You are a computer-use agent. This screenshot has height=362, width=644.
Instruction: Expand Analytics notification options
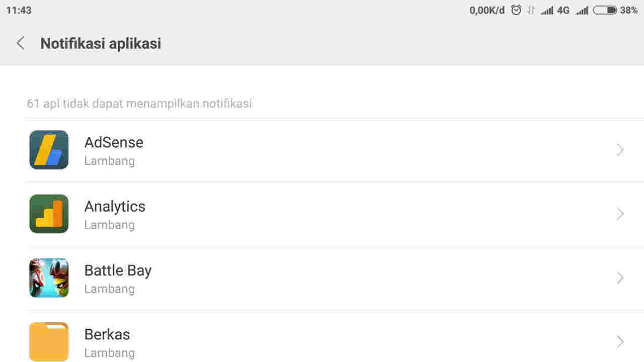[620, 214]
